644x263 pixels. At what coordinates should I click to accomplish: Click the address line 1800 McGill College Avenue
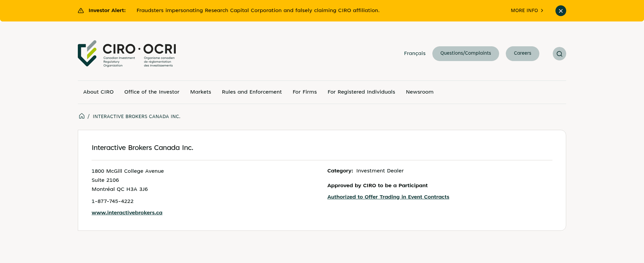[128, 171]
